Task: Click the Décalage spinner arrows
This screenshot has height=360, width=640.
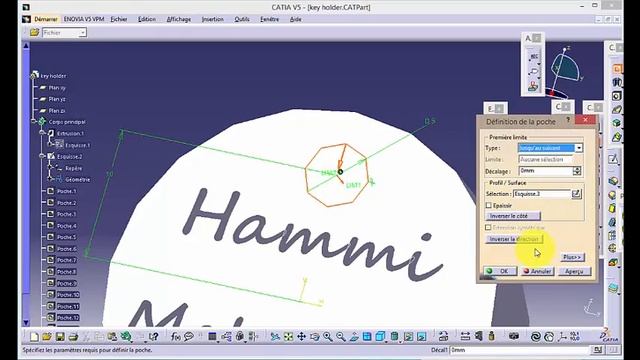Action: (x=577, y=171)
